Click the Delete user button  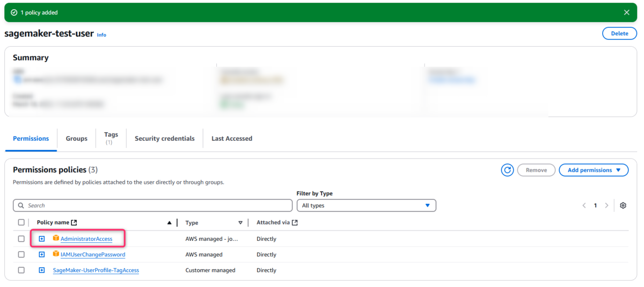(619, 33)
